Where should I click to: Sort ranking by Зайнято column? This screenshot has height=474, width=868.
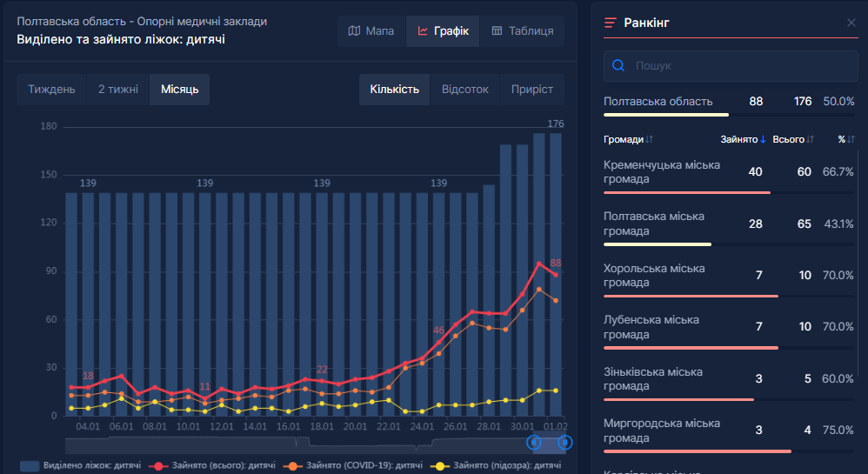743,139
